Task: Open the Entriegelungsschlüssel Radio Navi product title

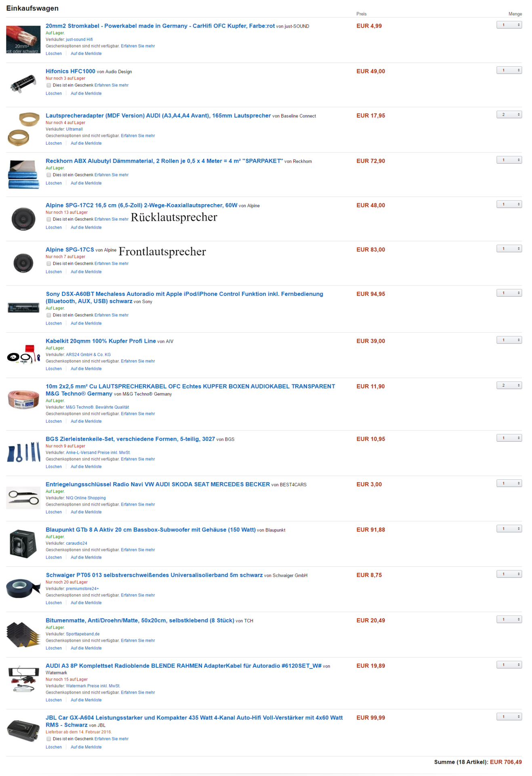Action: coord(158,484)
